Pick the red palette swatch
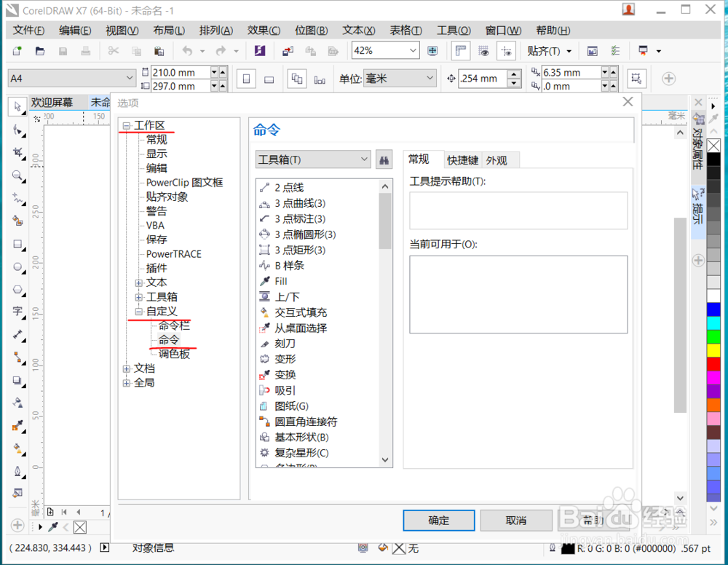728x565 pixels. pos(713,364)
